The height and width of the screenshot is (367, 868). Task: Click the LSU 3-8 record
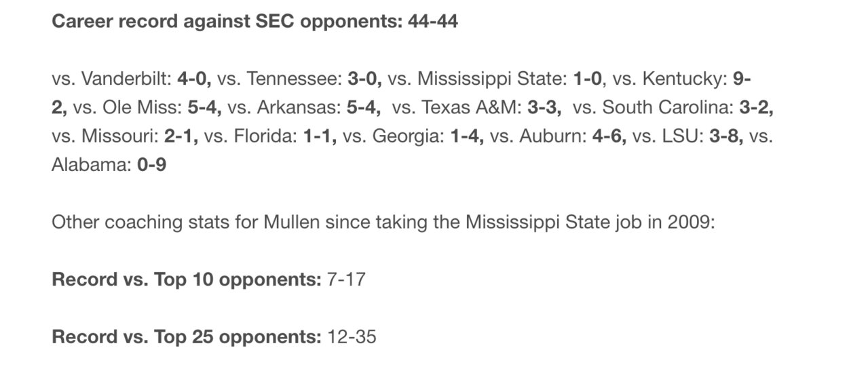(x=688, y=136)
